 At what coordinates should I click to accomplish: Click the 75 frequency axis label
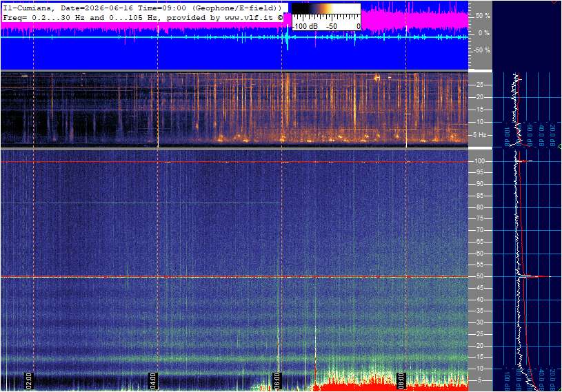coord(479,218)
